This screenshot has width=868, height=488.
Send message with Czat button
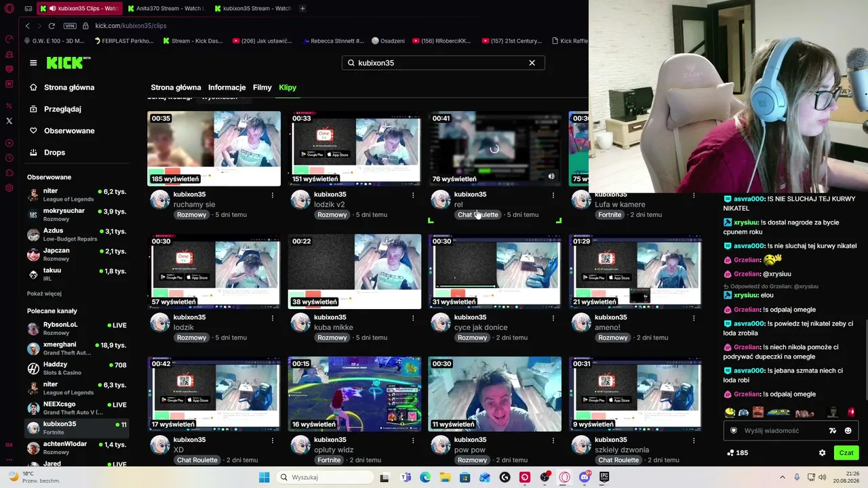pos(846,453)
